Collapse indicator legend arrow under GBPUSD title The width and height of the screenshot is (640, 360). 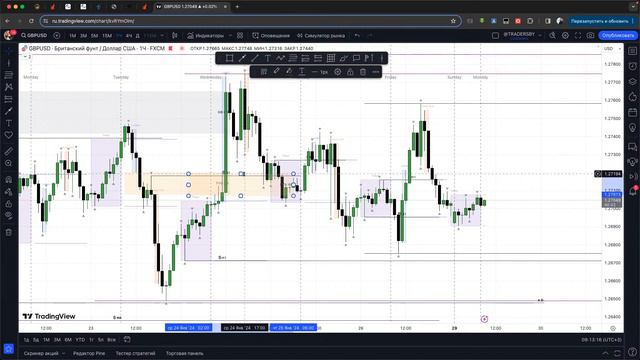tap(25, 57)
